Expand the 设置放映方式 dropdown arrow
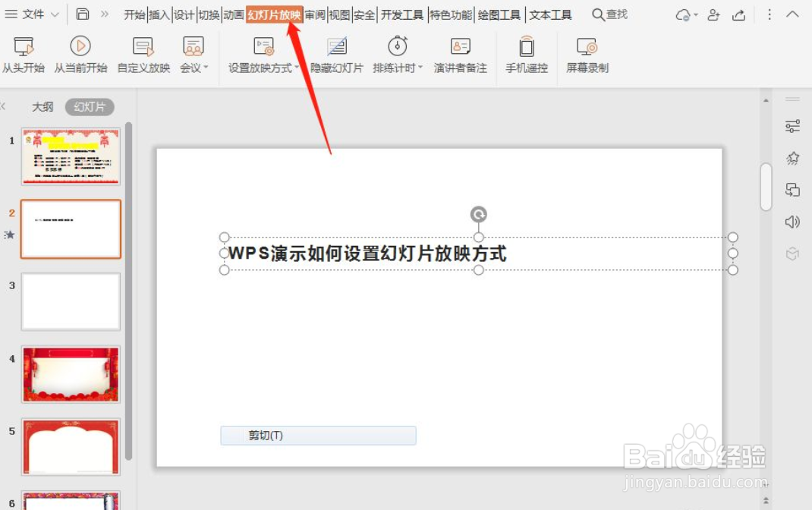Screen dimensions: 812x510 [x=297, y=68]
